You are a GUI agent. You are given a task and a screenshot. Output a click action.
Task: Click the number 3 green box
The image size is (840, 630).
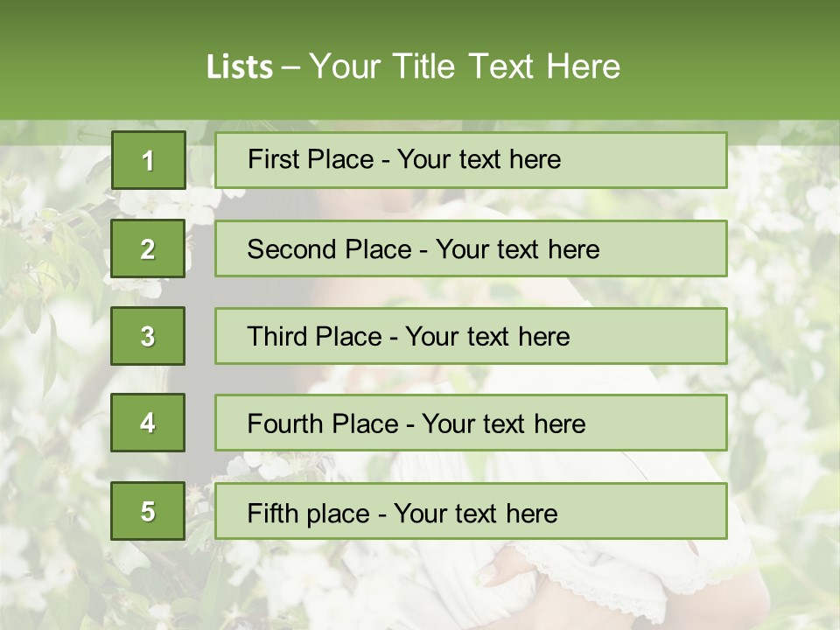pyautogui.click(x=148, y=336)
